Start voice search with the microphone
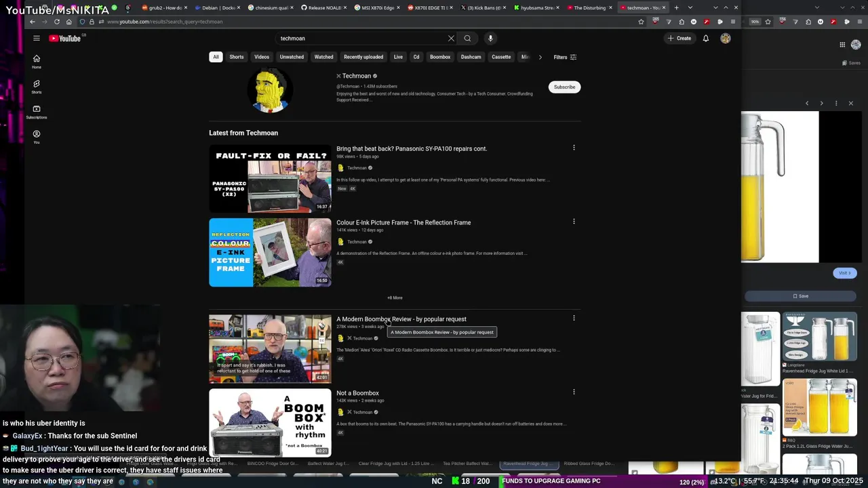 click(490, 39)
